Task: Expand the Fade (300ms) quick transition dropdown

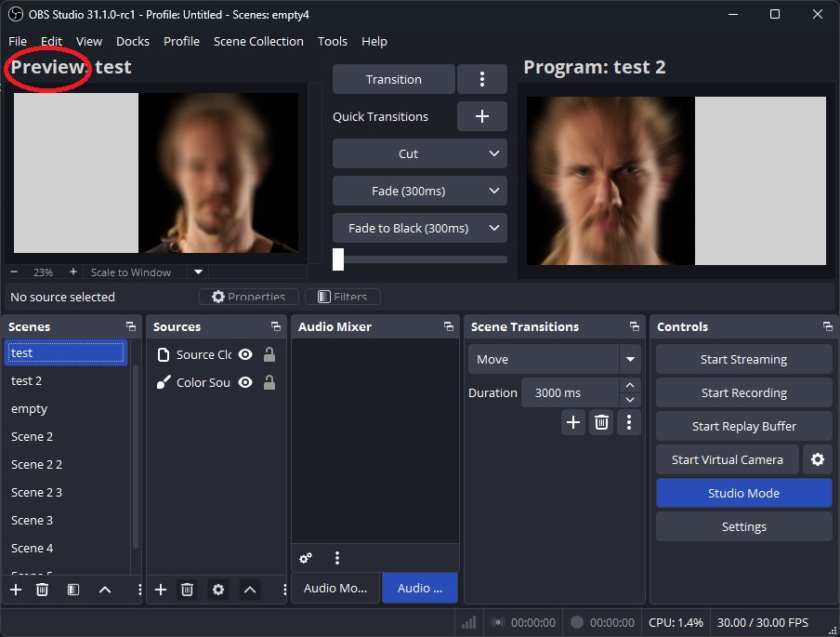Action: click(x=494, y=191)
